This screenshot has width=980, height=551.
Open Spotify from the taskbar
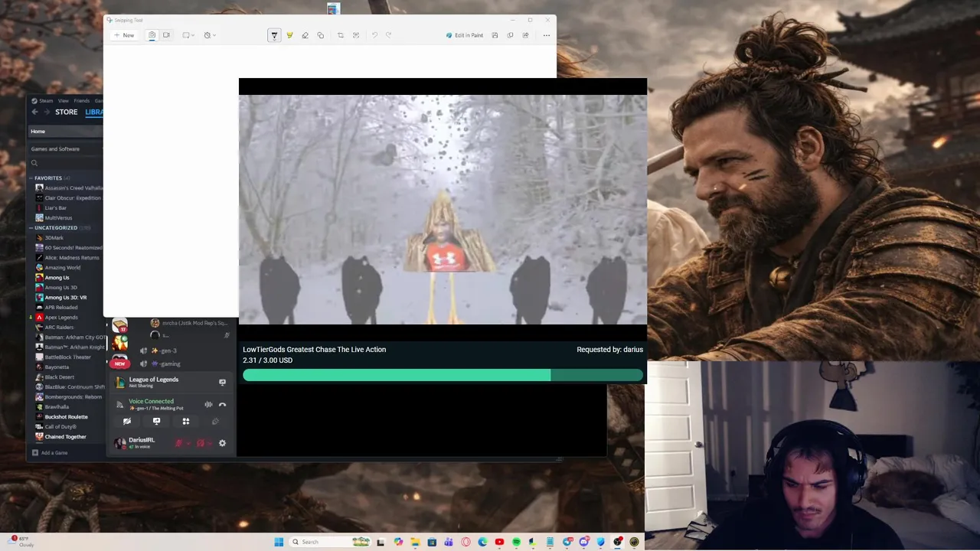tap(516, 542)
